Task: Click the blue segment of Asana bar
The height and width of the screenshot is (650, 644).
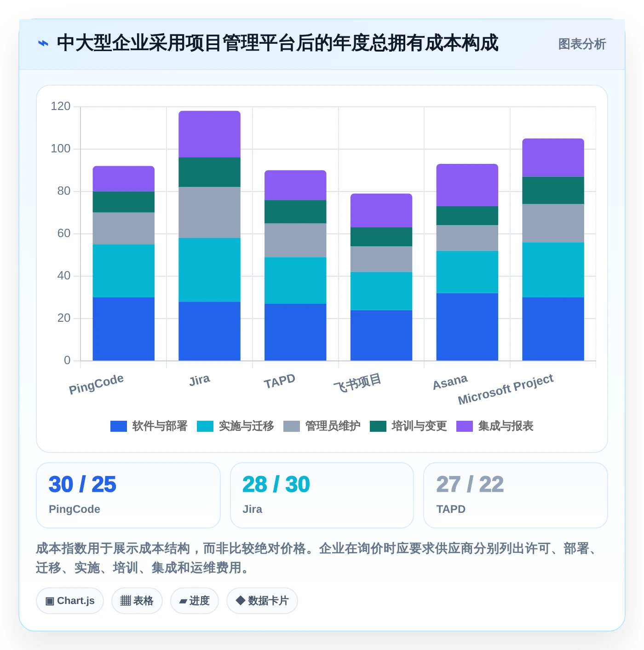Action: (467, 327)
